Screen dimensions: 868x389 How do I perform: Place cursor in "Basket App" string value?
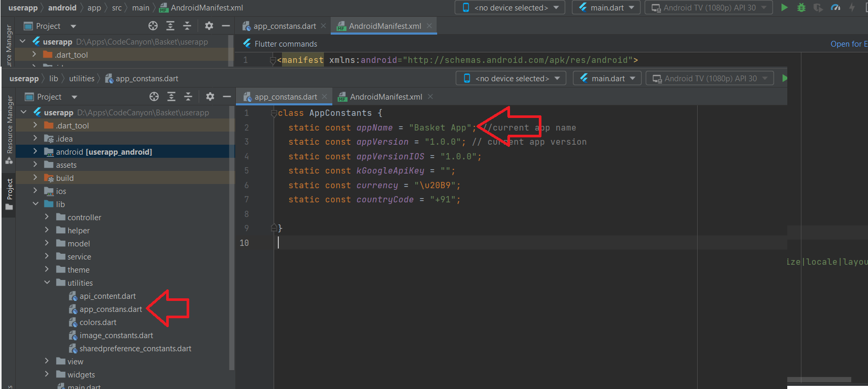[x=440, y=127]
